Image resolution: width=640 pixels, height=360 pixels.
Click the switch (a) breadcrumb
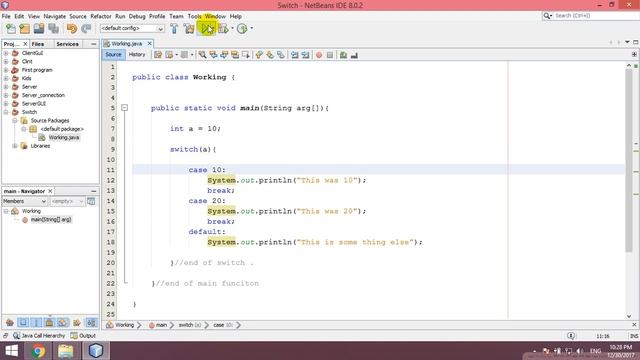pyautogui.click(x=190, y=325)
